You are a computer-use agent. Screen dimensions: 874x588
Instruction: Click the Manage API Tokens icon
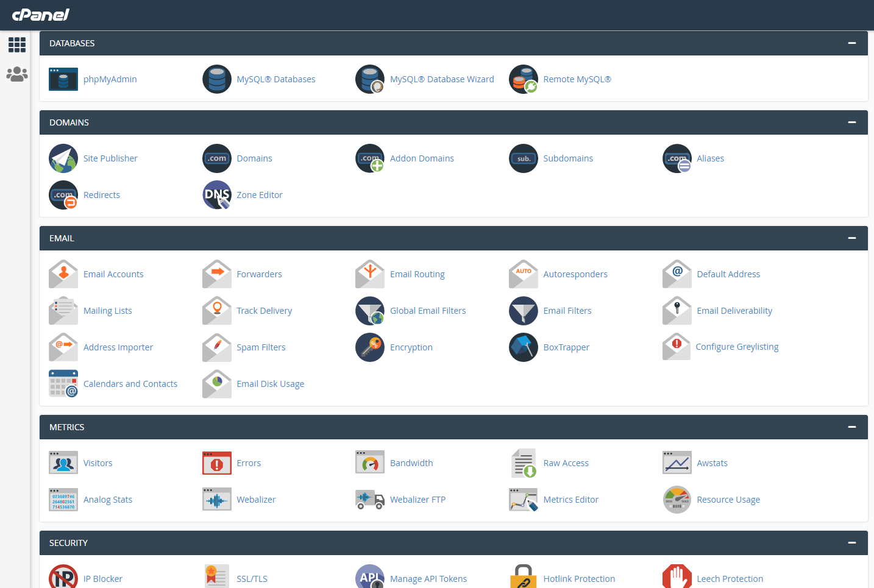pos(370,576)
